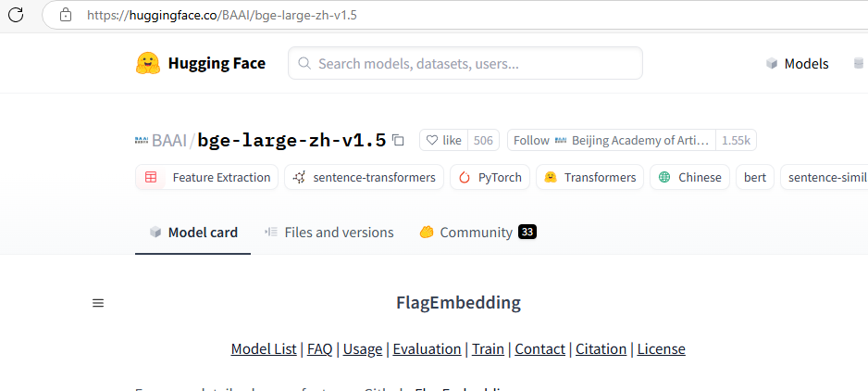868x391 pixels.
Task: Jump to the FAQ link
Action: tap(320, 349)
